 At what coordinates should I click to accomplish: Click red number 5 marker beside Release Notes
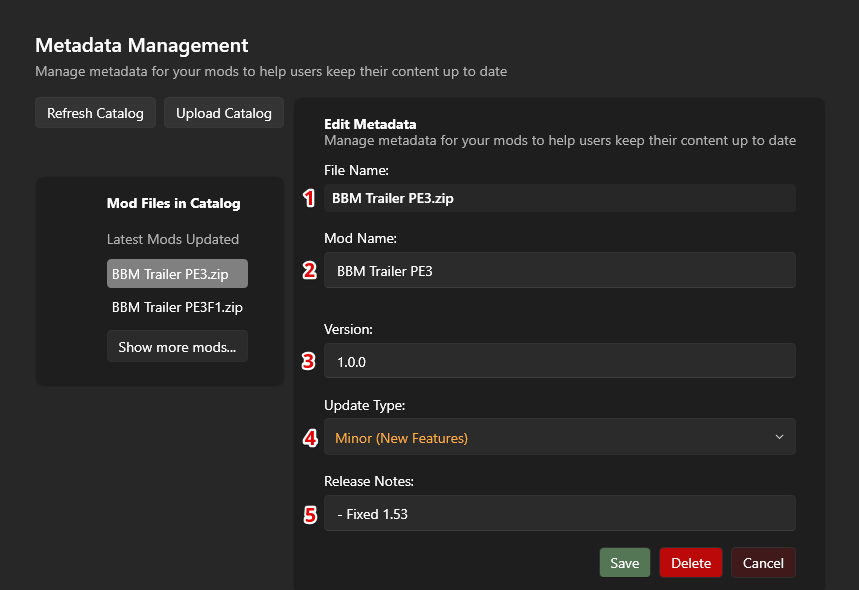310,514
